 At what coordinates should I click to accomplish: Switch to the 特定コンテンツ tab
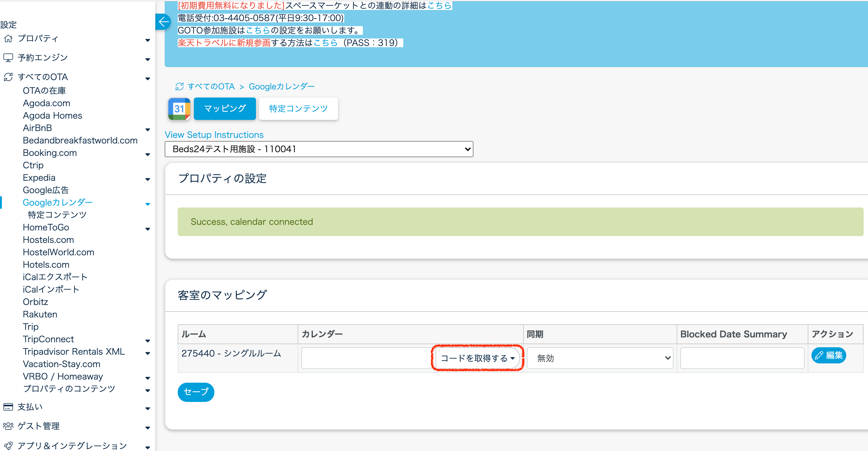[298, 109]
